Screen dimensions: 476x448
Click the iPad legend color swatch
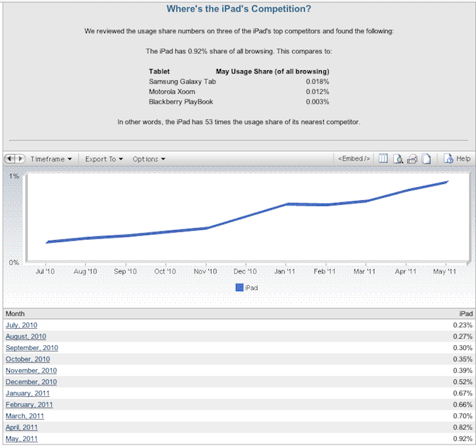tap(239, 288)
